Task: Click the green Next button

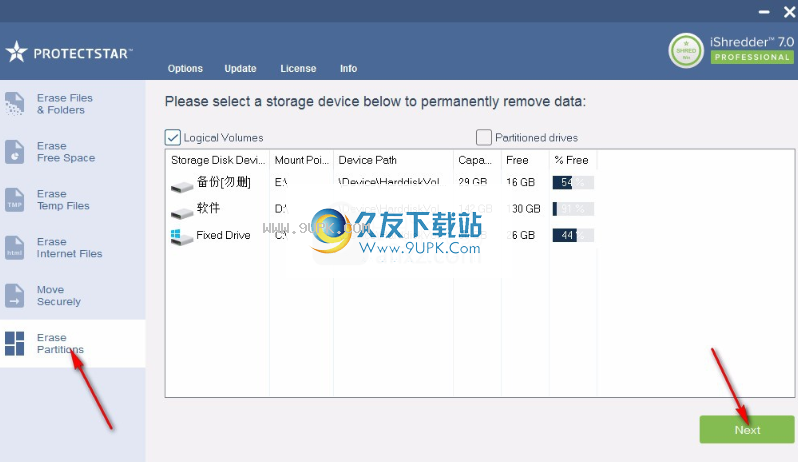Action: pos(747,429)
